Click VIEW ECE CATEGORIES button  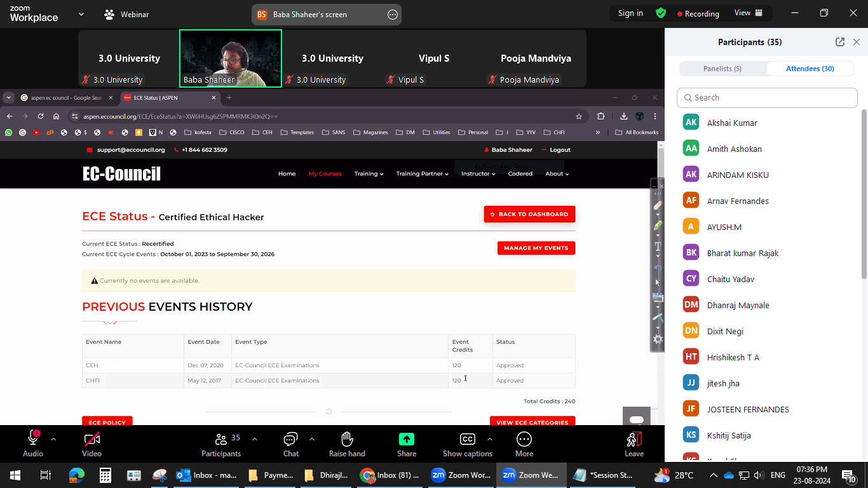pos(532,421)
